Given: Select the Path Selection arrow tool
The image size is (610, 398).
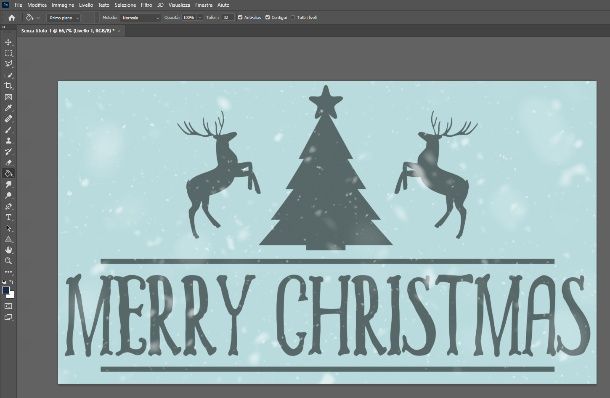Looking at the screenshot, I should (x=9, y=228).
